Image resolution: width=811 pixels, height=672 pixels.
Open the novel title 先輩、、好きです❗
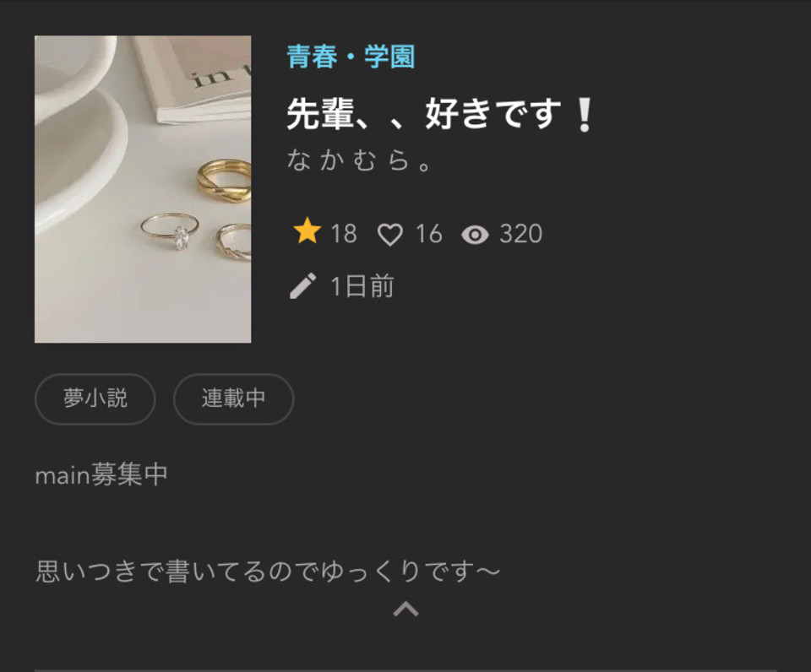pos(441,114)
